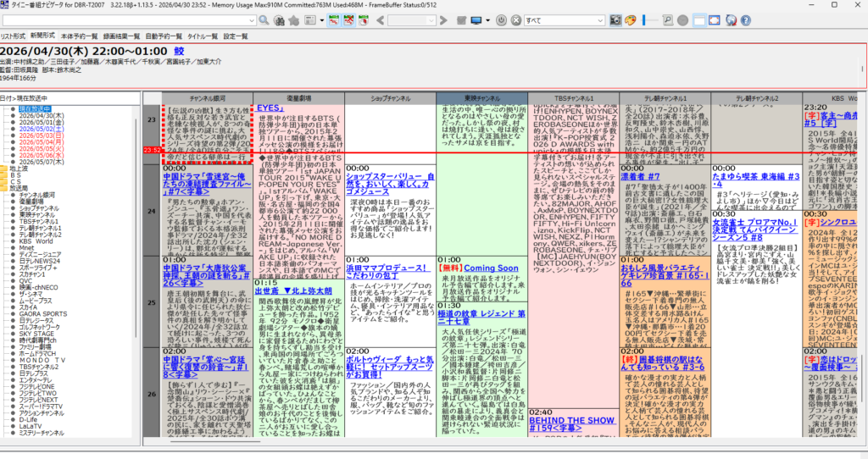Click the monitor display icon
This screenshot has width=868, height=459.
tap(476, 20)
